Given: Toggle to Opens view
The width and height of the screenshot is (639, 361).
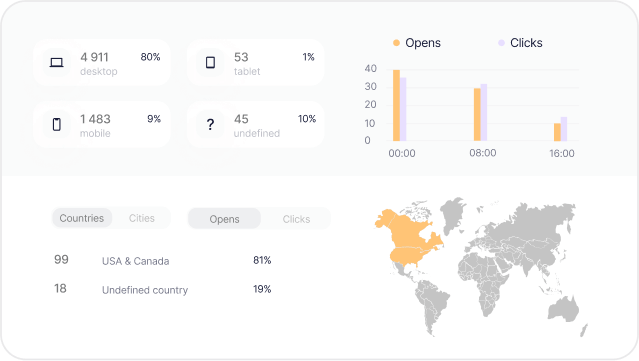Looking at the screenshot, I should 224,219.
